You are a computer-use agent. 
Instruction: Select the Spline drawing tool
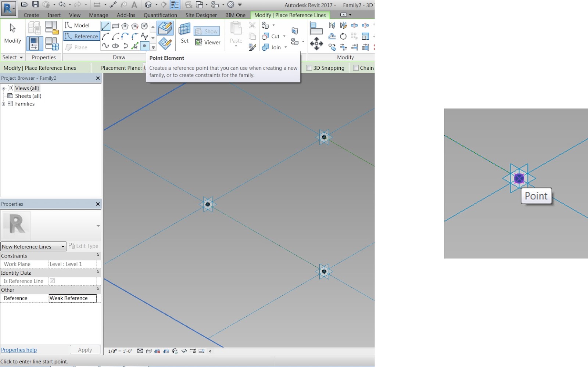coord(106,46)
